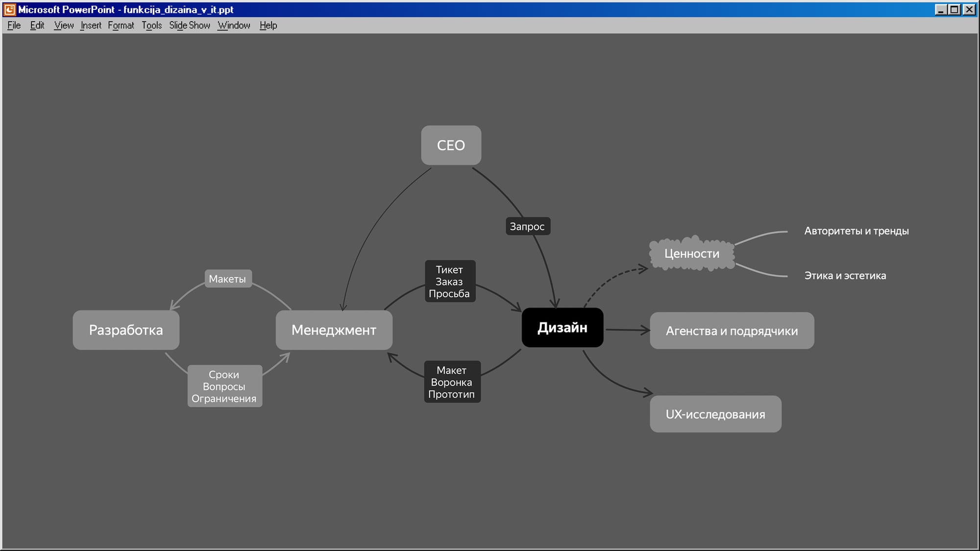Open the Format menu
This screenshot has width=980, height=551.
click(x=121, y=25)
